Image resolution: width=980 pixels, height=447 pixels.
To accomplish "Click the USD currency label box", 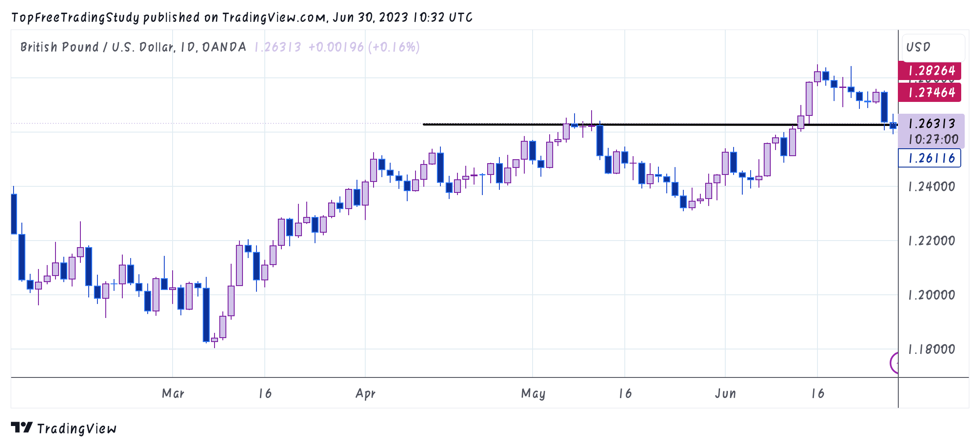I will pos(933,47).
